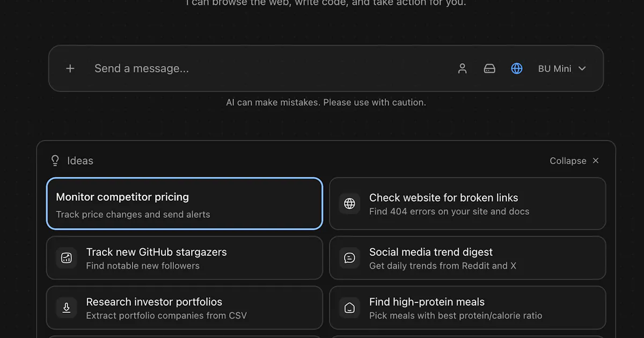Click the chevron arrow next to BU Mini
The height and width of the screenshot is (338, 644).
tap(582, 69)
